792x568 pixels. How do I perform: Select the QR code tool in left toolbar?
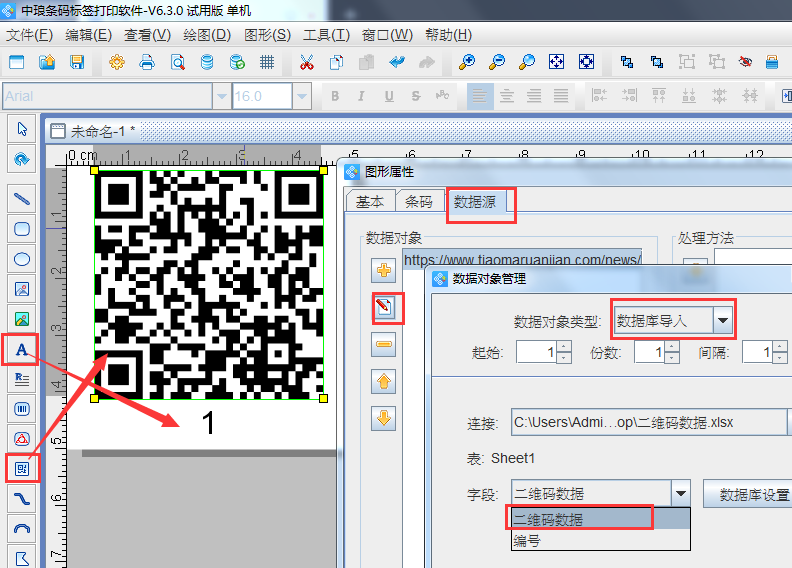coord(21,467)
